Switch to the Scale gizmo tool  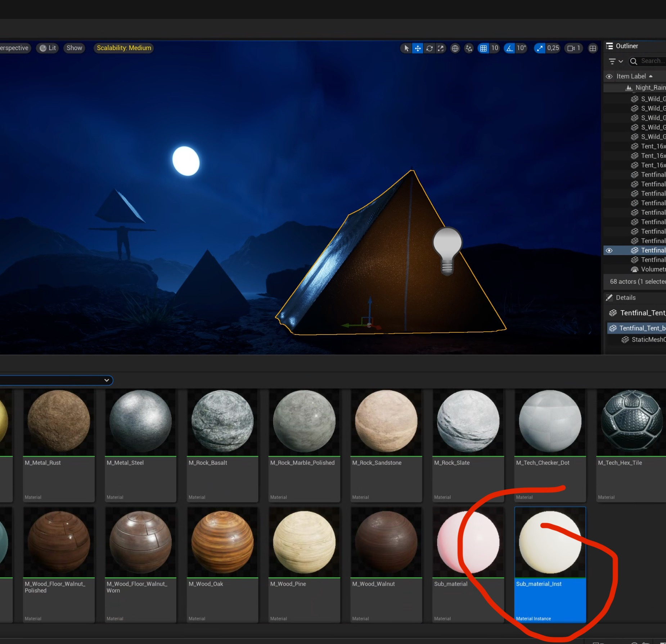[441, 48]
